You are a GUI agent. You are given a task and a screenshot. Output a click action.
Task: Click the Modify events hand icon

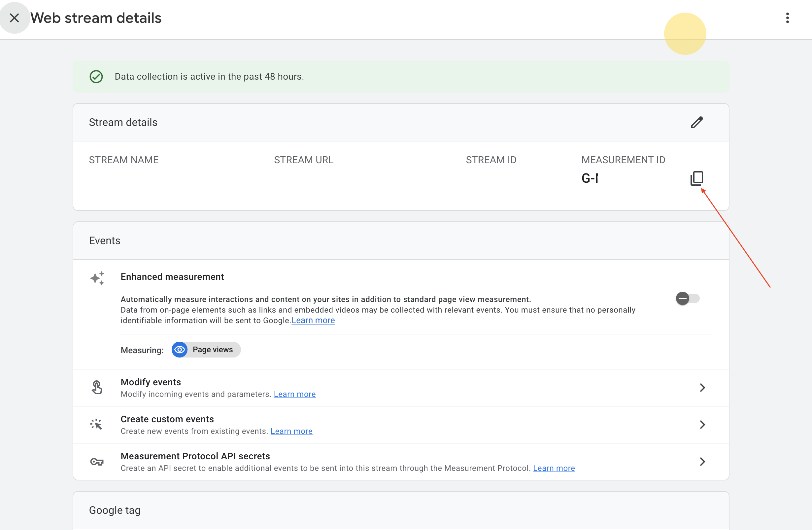click(97, 387)
